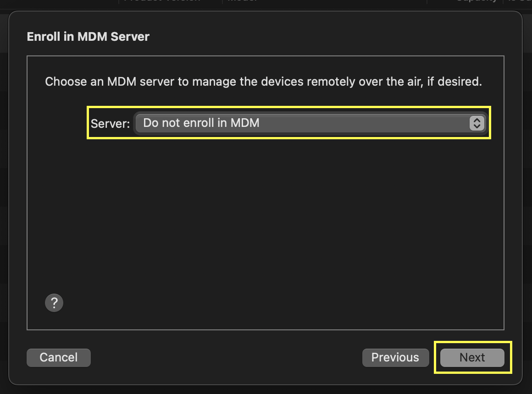Proceed with Next to skip MDM enrollment

click(x=472, y=357)
